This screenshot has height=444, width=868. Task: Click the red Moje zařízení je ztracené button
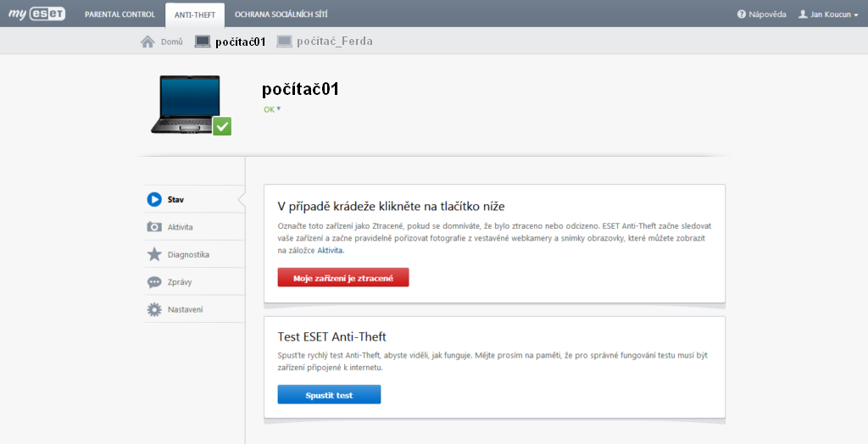coord(343,278)
